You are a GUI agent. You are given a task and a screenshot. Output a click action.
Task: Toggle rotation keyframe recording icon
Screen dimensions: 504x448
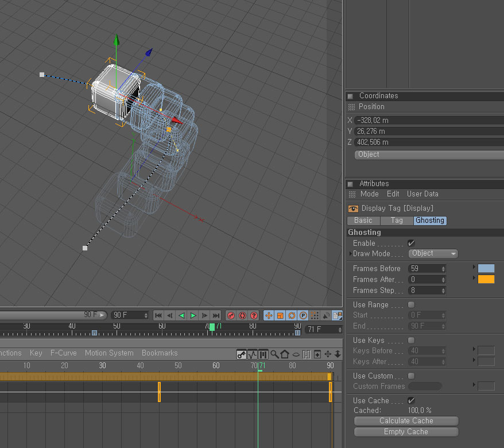point(292,315)
